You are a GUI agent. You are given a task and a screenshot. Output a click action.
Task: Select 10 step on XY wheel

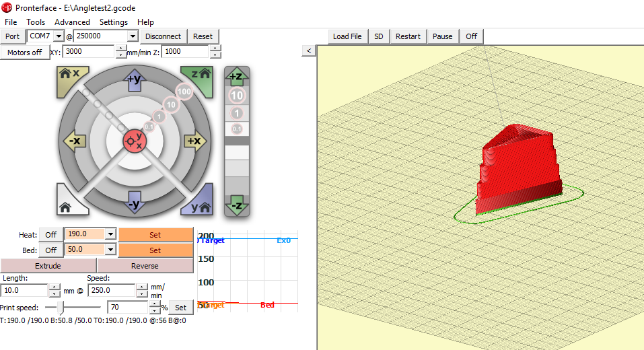tap(171, 105)
